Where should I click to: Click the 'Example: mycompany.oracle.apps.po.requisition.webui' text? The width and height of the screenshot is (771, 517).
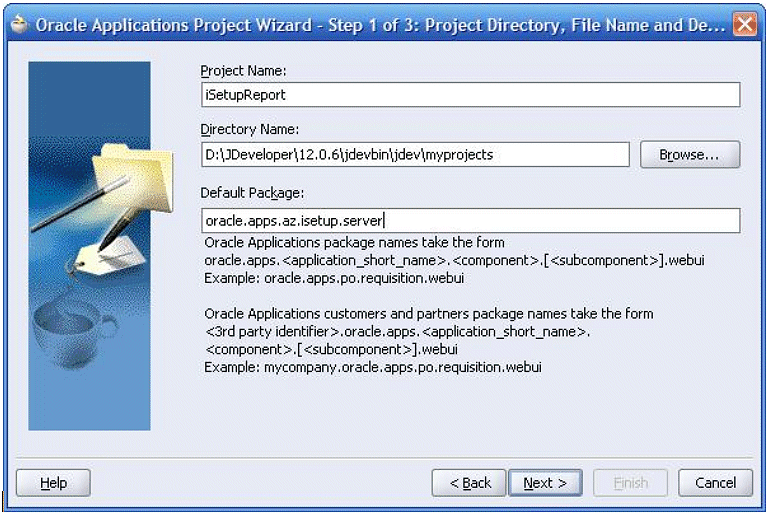373,367
